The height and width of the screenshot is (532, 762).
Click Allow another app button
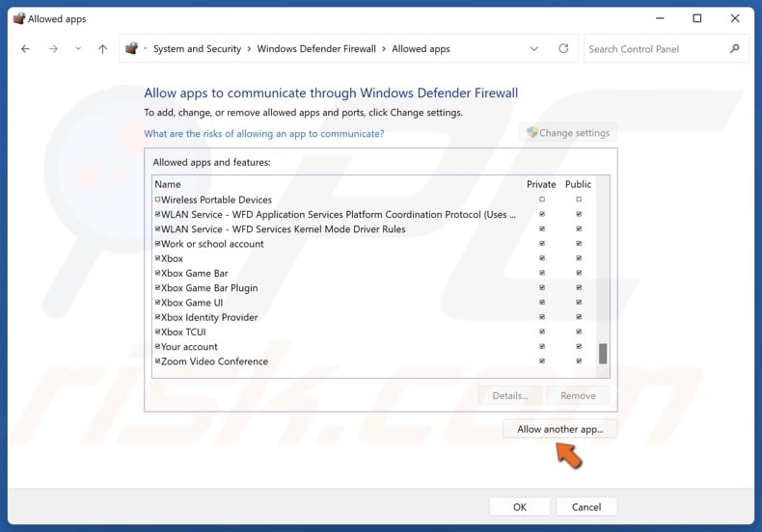coord(559,429)
